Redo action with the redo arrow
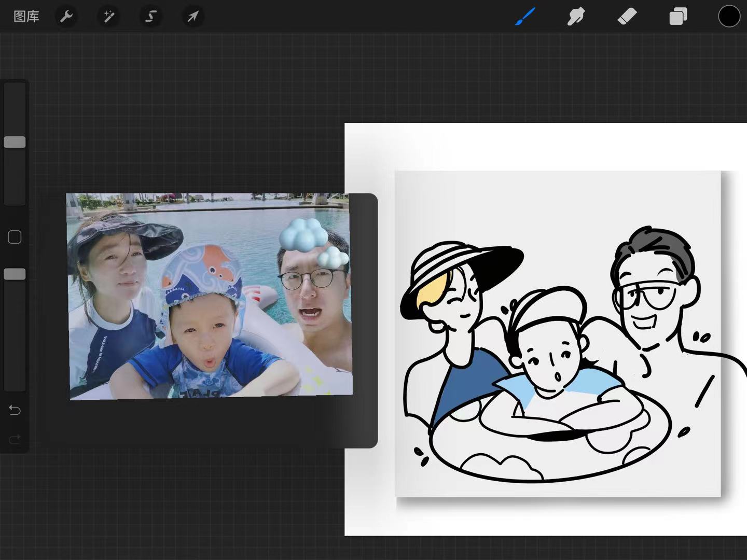 pos(15,440)
